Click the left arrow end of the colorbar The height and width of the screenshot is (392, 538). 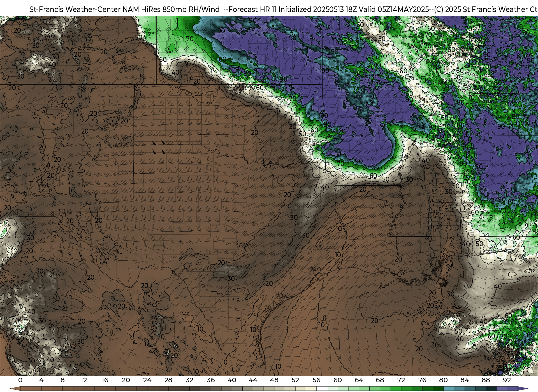coord(15,389)
